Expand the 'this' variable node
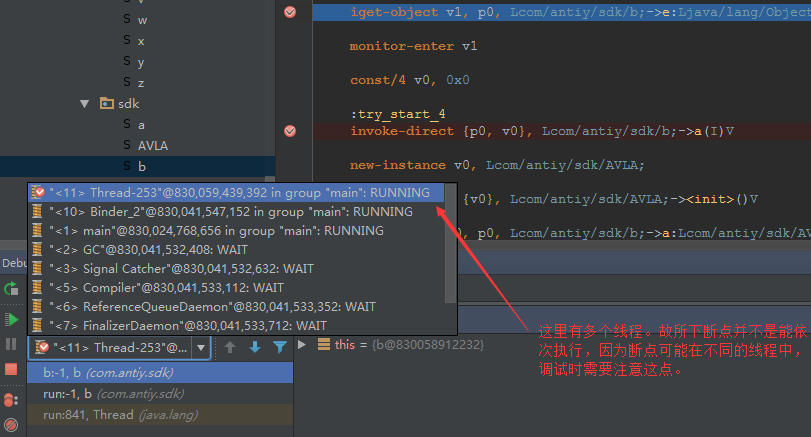Screen dimensions: 811x437 pyautogui.click(x=302, y=344)
